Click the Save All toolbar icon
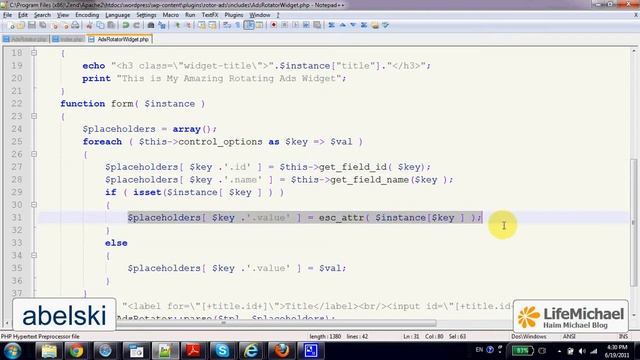This screenshot has height=360, width=640. [42, 25]
